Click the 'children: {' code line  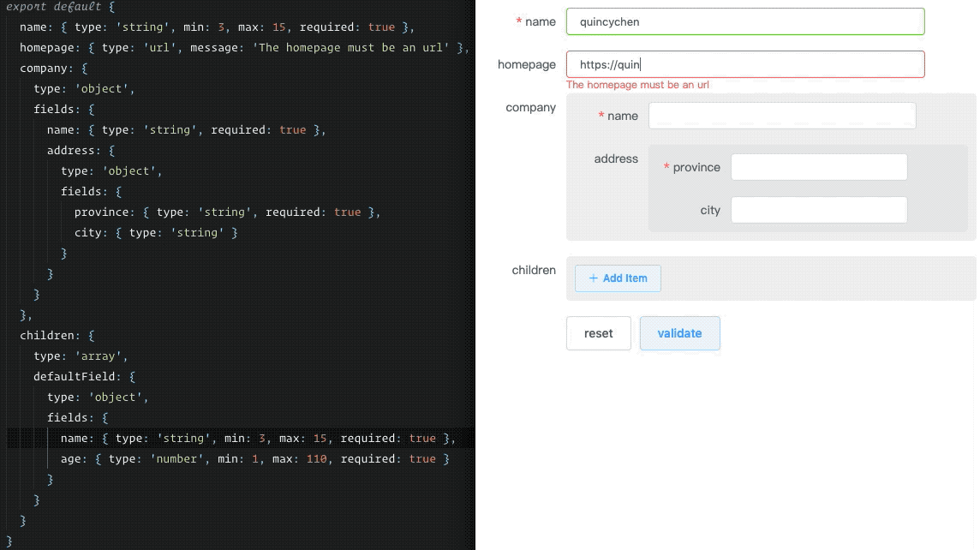tap(57, 336)
